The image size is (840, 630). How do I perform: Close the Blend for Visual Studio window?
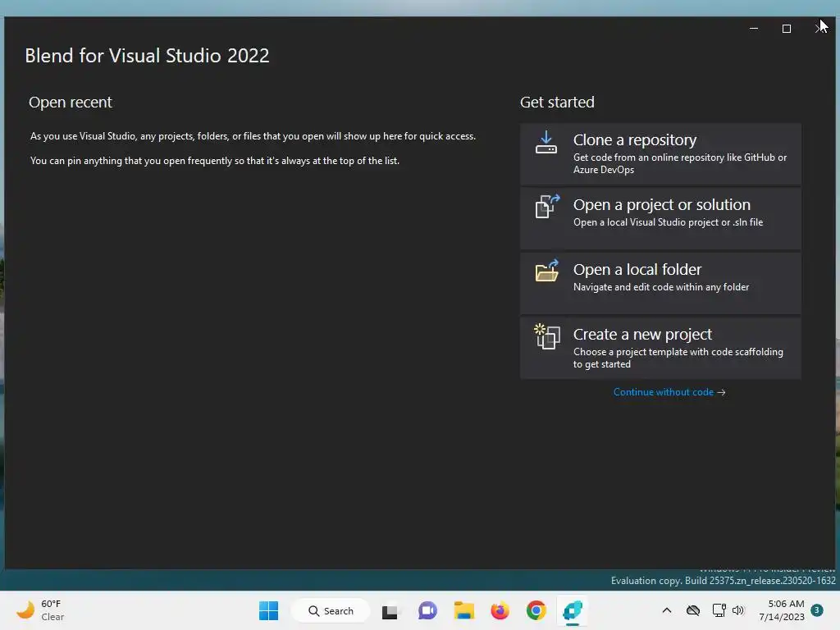pos(819,29)
